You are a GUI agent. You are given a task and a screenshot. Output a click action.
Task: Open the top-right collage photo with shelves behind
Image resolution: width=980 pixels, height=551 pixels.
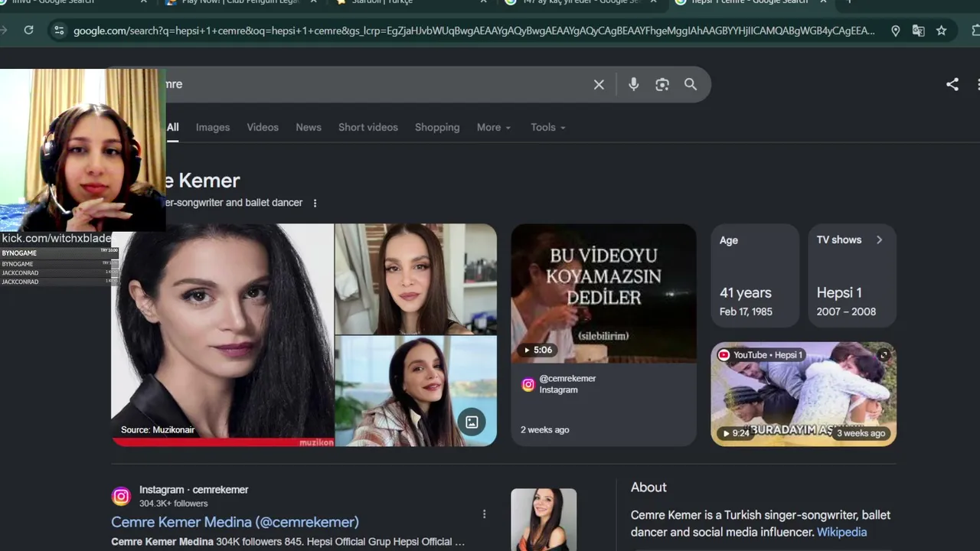[416, 279]
